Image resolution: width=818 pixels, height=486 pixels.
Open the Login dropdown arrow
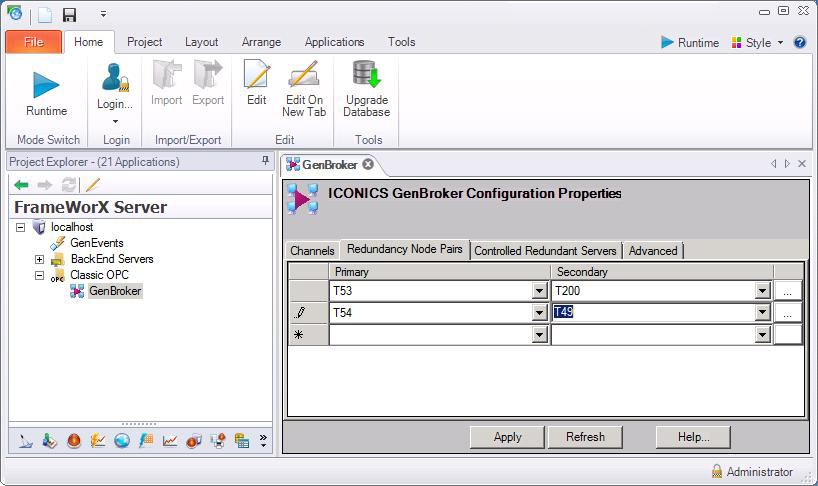pos(115,121)
